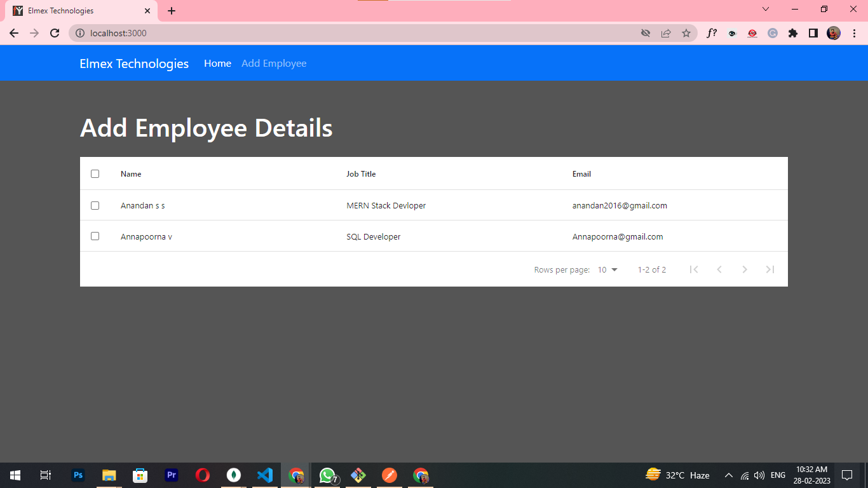868x488 pixels.
Task: Open File Explorer from the taskbar
Action: pos(109,475)
